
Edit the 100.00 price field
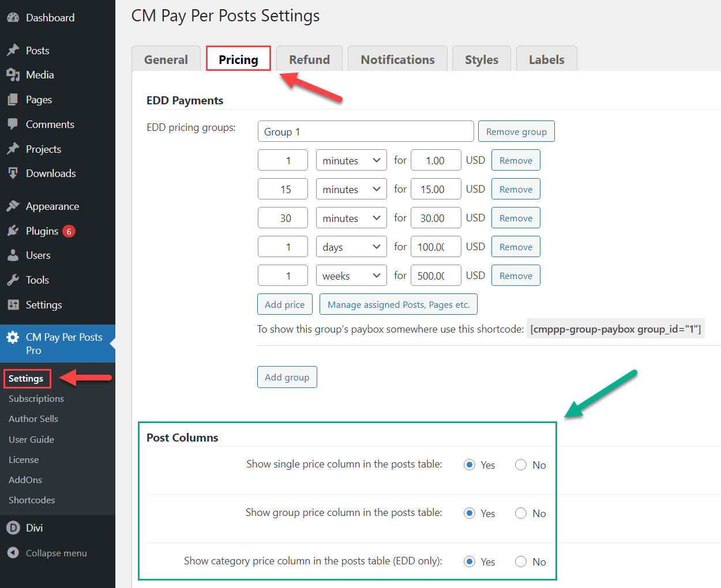(435, 247)
